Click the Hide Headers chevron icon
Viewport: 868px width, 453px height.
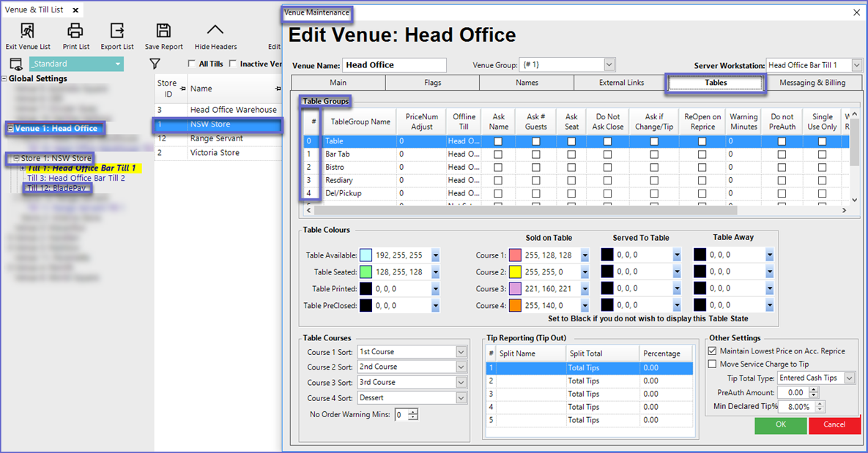click(215, 31)
